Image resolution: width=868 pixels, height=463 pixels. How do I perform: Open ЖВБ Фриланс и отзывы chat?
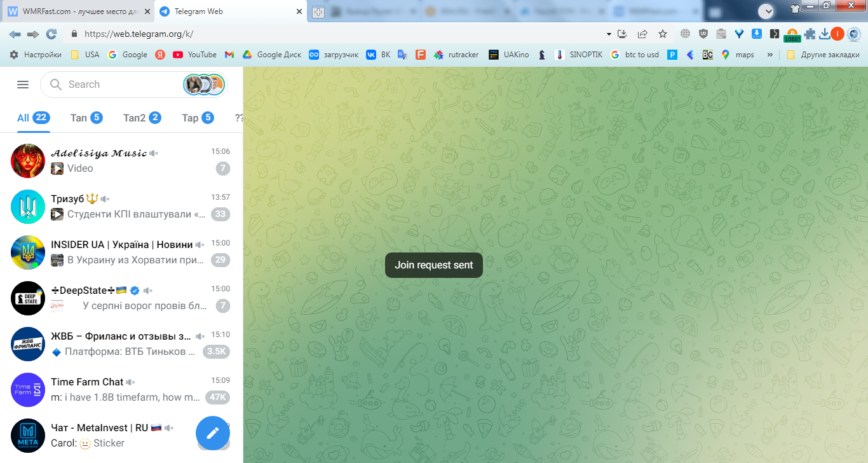click(x=121, y=344)
